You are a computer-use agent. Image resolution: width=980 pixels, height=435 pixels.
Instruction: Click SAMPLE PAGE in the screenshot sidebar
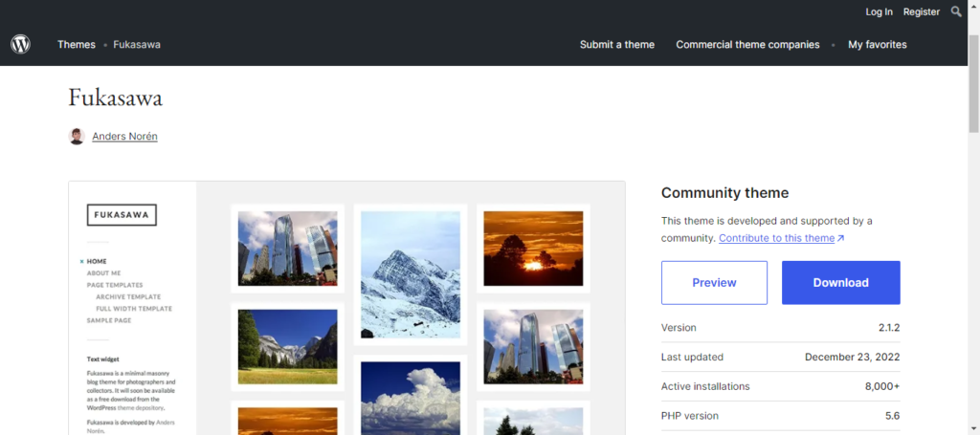point(109,320)
